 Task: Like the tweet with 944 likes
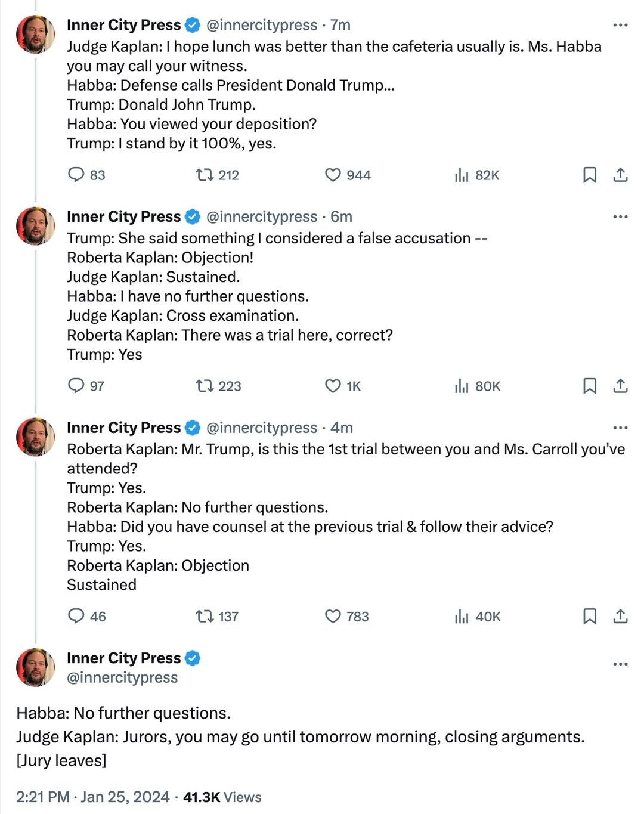tap(333, 175)
